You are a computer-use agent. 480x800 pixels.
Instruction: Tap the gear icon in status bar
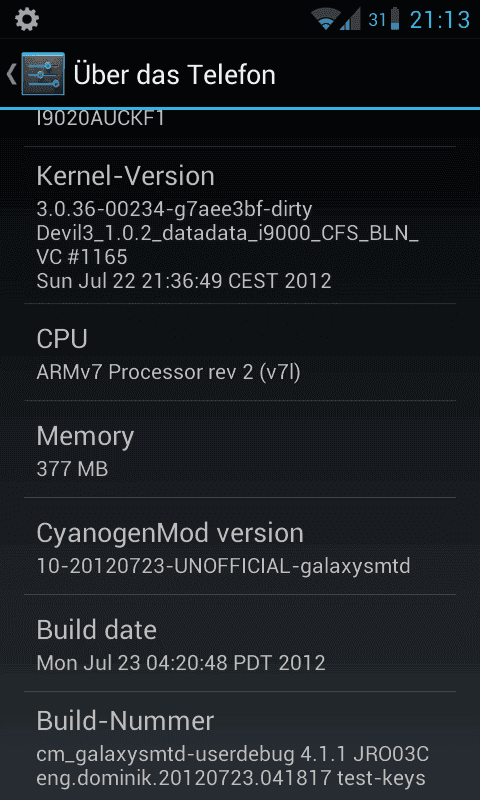point(27,19)
